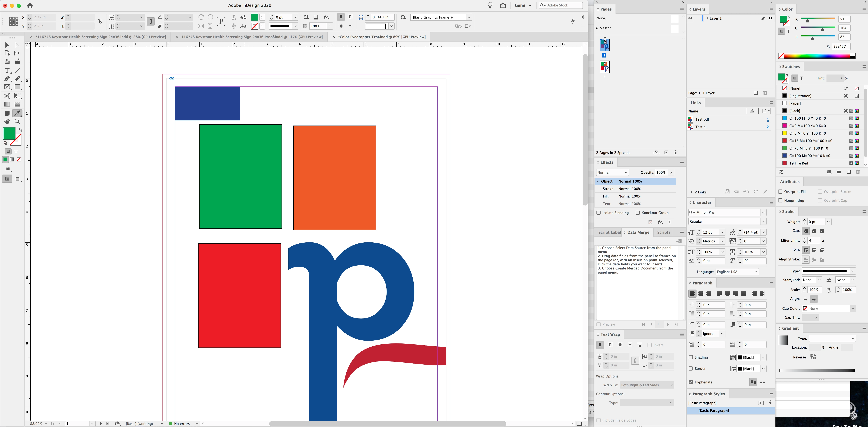868x427 pixels.
Task: Click the Home icon in title bar
Action: pyautogui.click(x=30, y=5)
